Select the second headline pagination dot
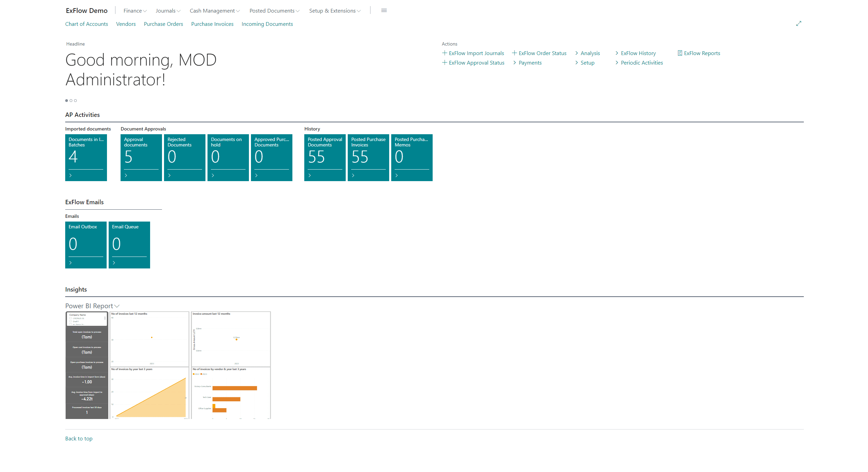Screen dimensions: 868x472 (71, 101)
